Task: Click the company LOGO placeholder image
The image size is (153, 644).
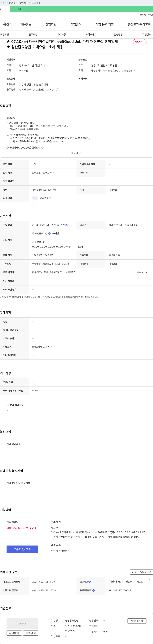Action: click(22, 623)
